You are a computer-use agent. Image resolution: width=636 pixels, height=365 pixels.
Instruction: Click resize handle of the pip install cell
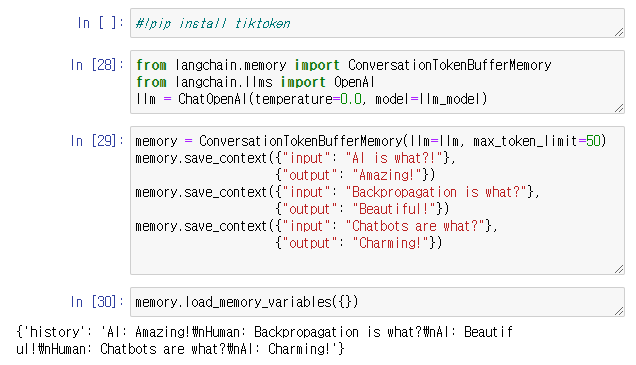(619, 32)
